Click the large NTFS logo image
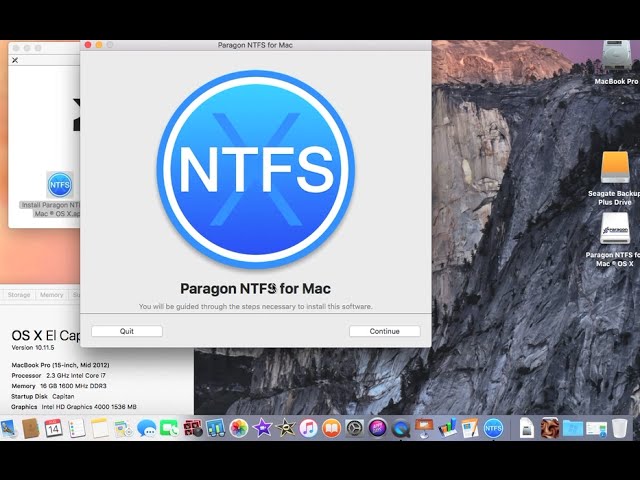The width and height of the screenshot is (640, 480). point(256,169)
